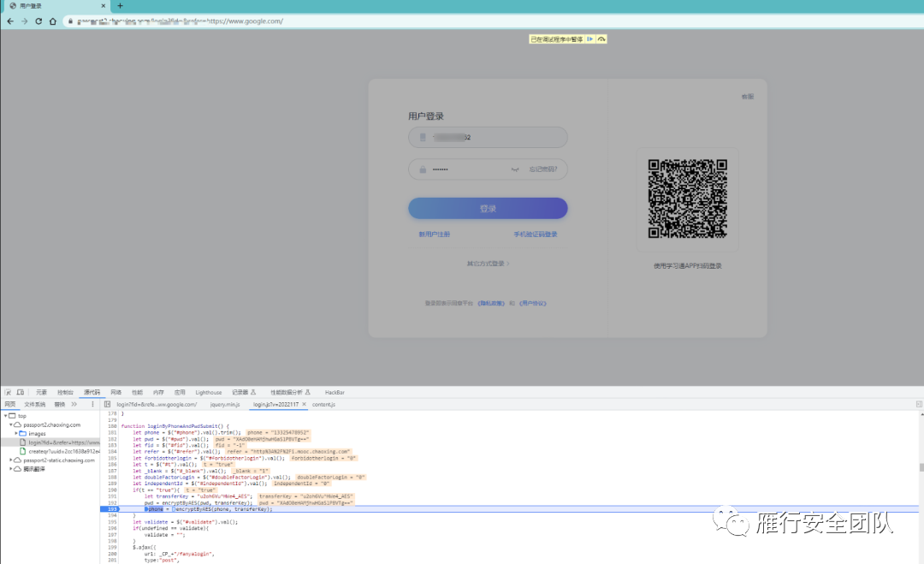This screenshot has width=924, height=564.
Task: Click the transferKey variable on line 191
Action: pyautogui.click(x=171, y=496)
